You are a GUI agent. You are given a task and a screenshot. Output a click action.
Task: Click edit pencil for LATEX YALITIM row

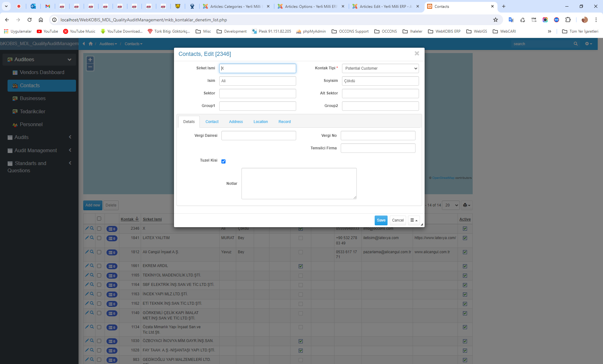click(87, 238)
